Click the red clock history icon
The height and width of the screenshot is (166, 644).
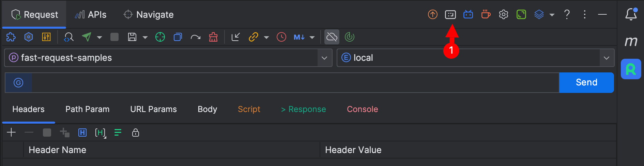click(x=281, y=37)
